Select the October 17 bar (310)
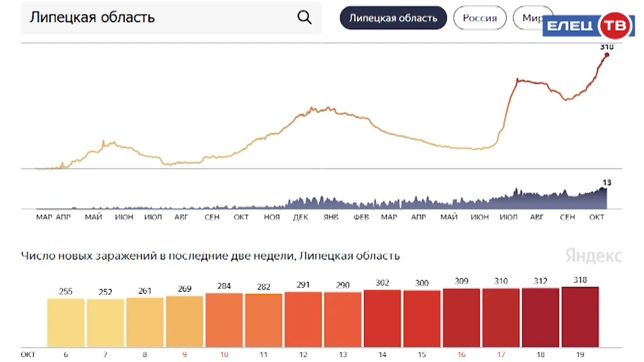This screenshot has width=644, height=362. [501, 318]
